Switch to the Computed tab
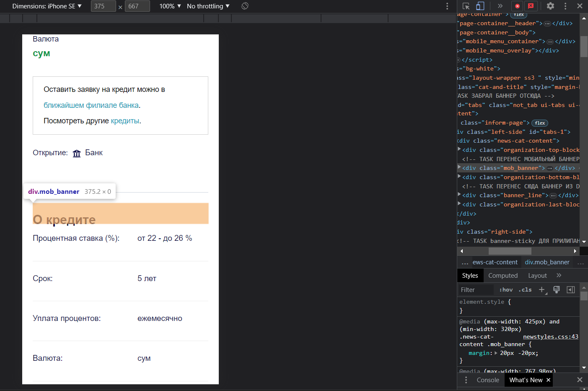Viewport: 588px width, 391px height. 503,276
